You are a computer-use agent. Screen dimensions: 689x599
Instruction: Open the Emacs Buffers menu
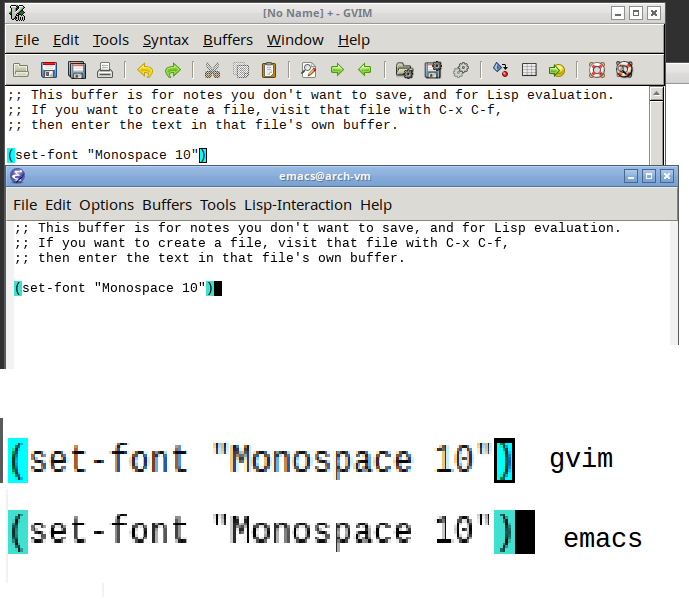click(x=167, y=205)
